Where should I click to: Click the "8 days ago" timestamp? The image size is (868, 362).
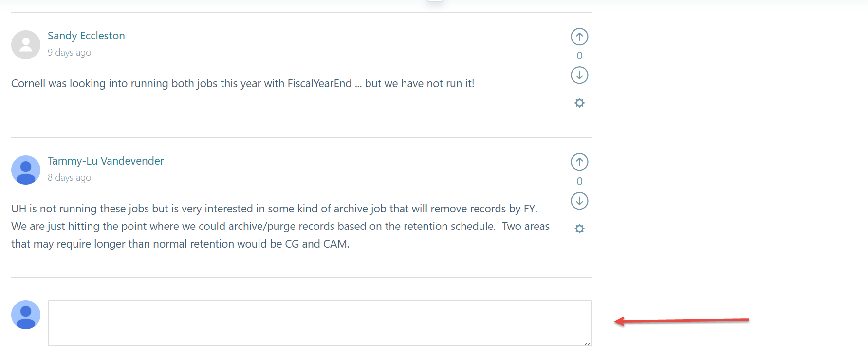point(69,178)
